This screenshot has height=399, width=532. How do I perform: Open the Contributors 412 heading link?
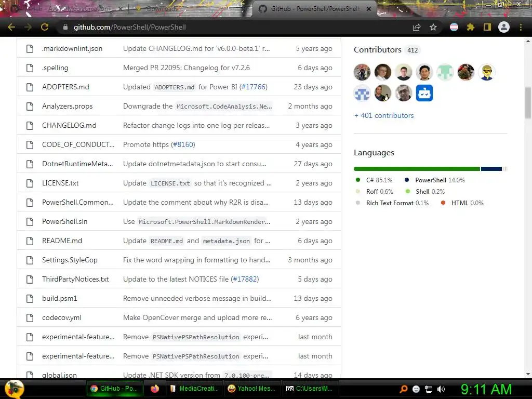[386, 50]
